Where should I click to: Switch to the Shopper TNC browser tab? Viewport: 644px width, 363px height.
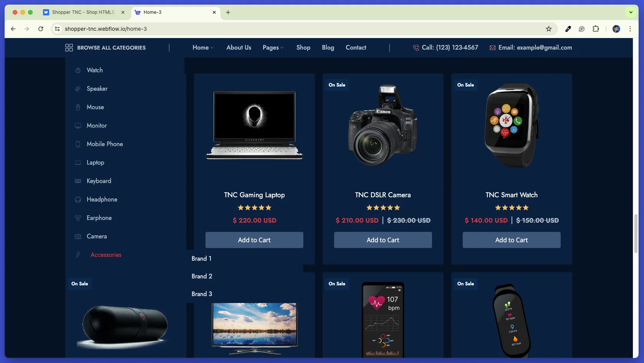point(83,12)
